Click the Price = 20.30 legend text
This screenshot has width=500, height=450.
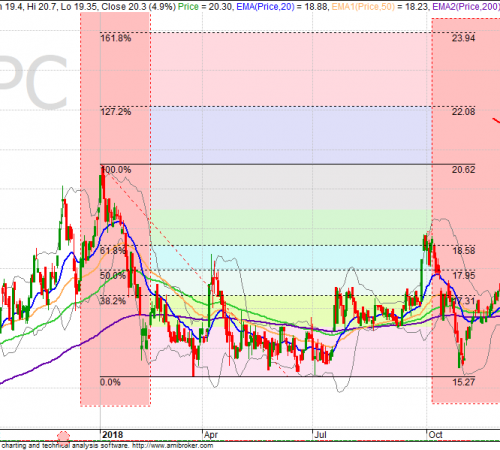point(205,7)
